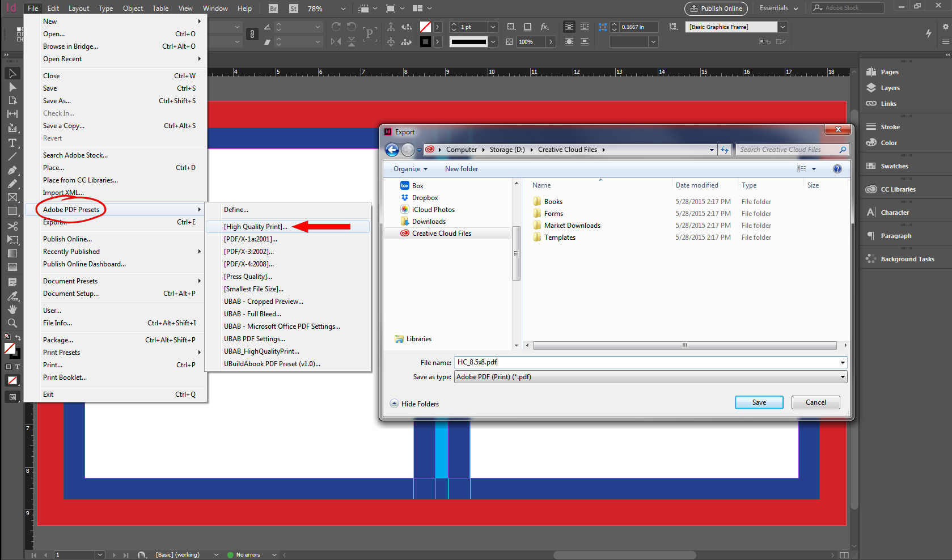952x560 pixels.
Task: Choose Press Quality preset
Action: pyautogui.click(x=287, y=277)
